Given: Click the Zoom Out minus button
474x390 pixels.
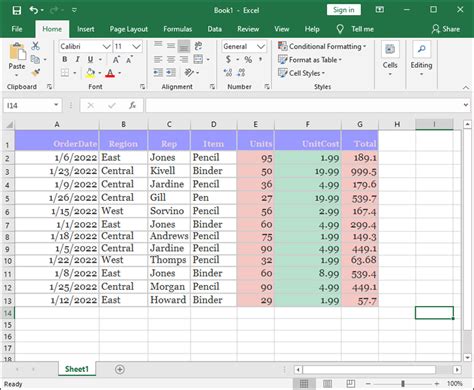Looking at the screenshot, I should 368,384.
